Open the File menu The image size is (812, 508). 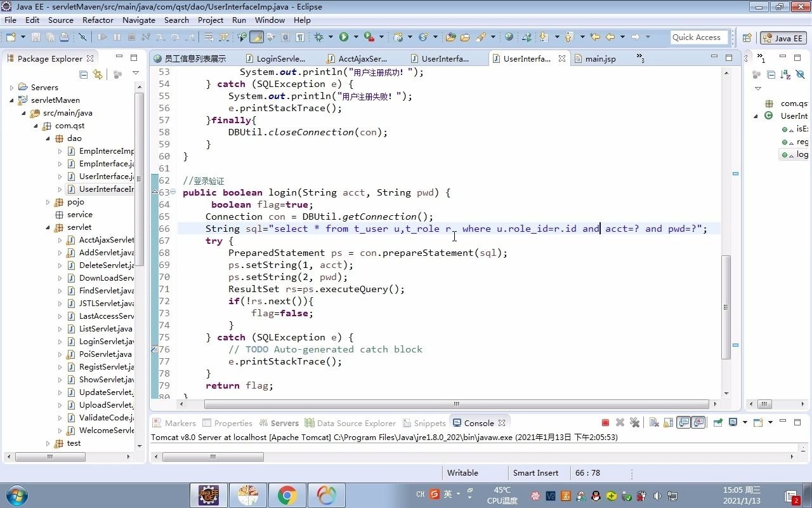[x=10, y=20]
